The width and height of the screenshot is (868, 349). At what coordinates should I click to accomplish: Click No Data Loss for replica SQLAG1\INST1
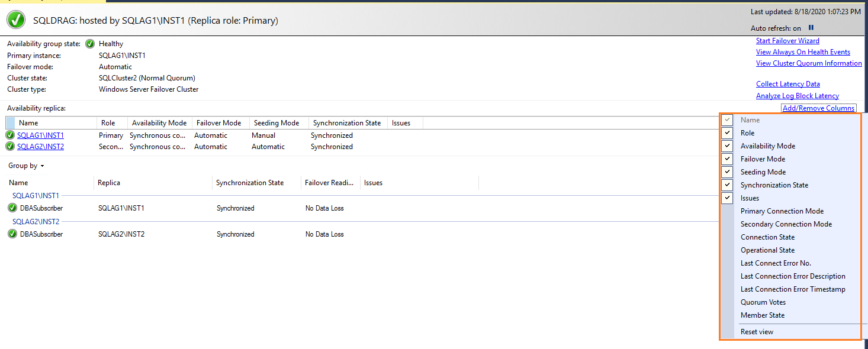click(324, 208)
